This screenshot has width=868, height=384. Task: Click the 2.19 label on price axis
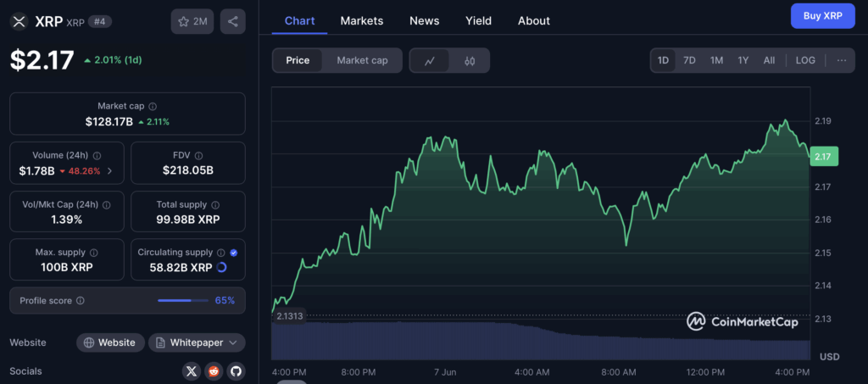822,120
